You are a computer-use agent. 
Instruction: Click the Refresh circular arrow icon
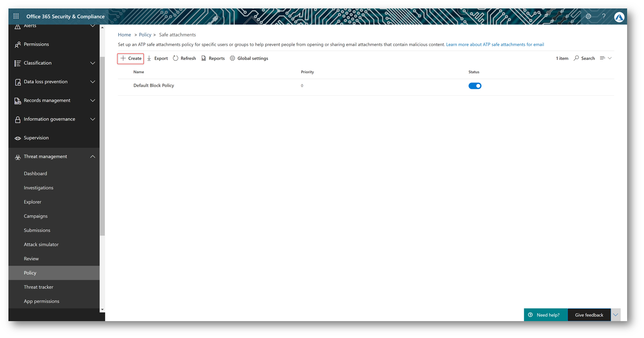coord(176,58)
